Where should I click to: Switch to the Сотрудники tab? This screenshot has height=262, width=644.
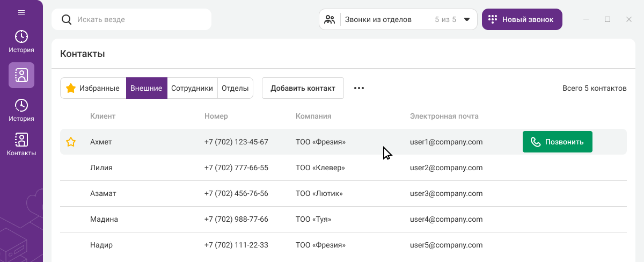tap(192, 88)
